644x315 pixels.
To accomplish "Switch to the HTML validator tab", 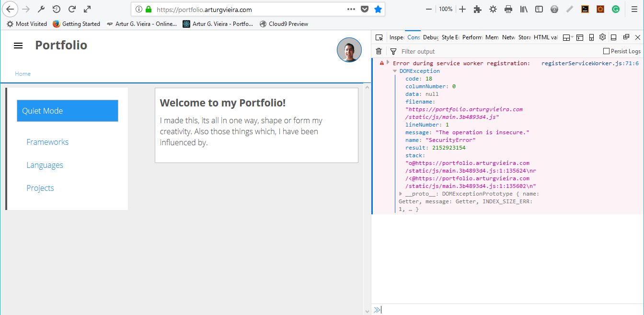I will click(x=546, y=37).
